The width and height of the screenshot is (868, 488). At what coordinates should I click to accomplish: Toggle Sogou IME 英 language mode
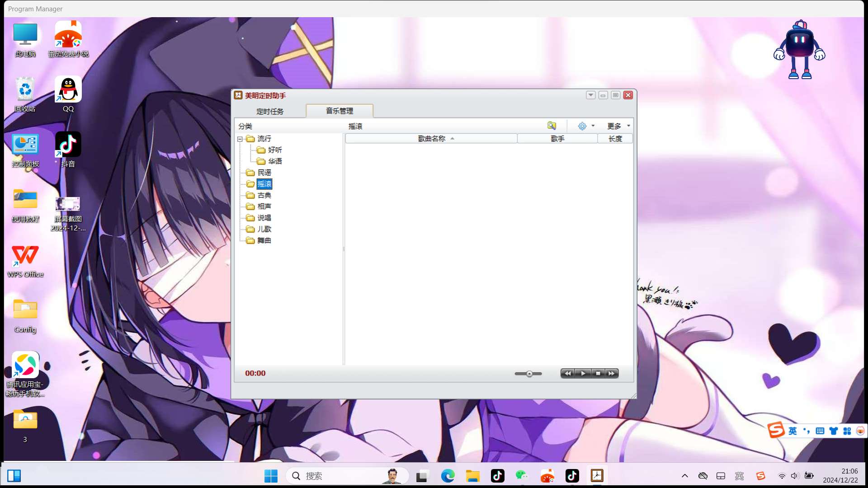(x=793, y=431)
